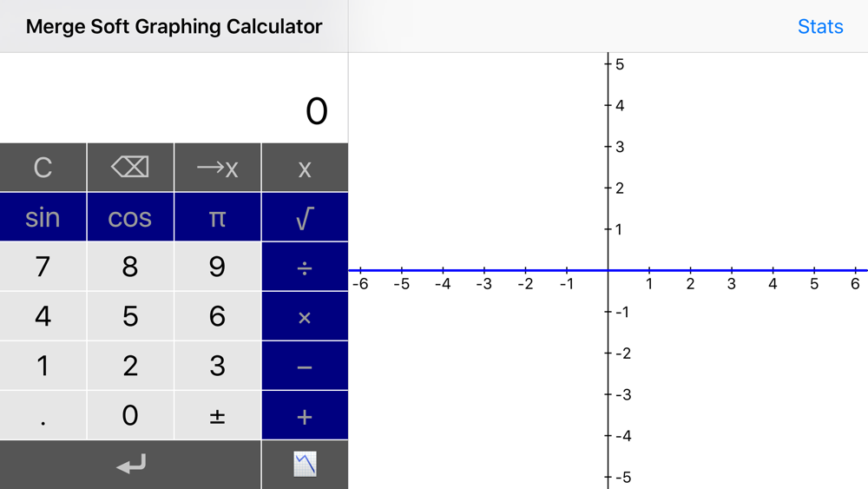The height and width of the screenshot is (489, 868).
Task: Tap the subtraction minus key
Action: pos(305,366)
